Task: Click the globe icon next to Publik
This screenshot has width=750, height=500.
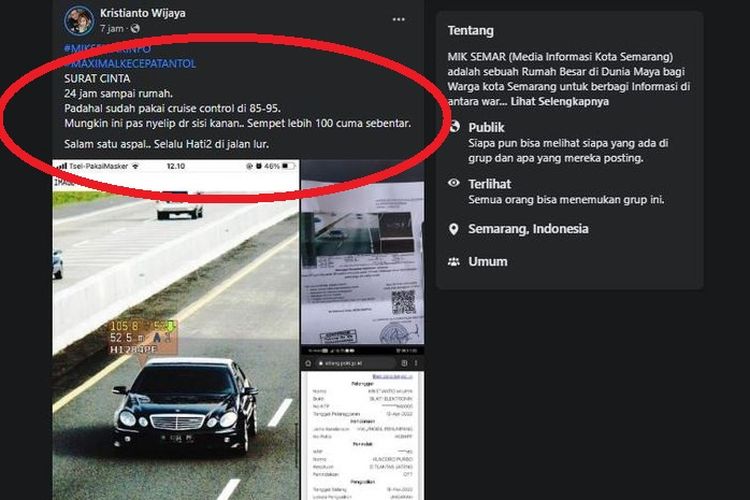Action: 454,127
